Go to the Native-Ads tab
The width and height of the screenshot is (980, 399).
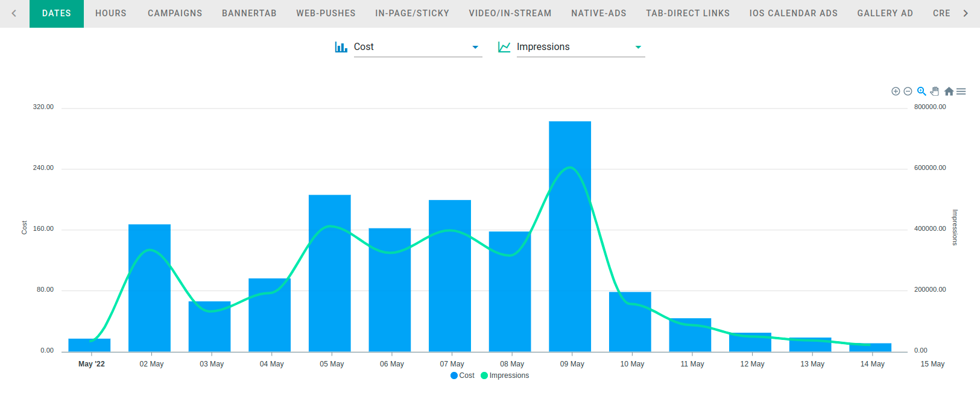coord(599,13)
